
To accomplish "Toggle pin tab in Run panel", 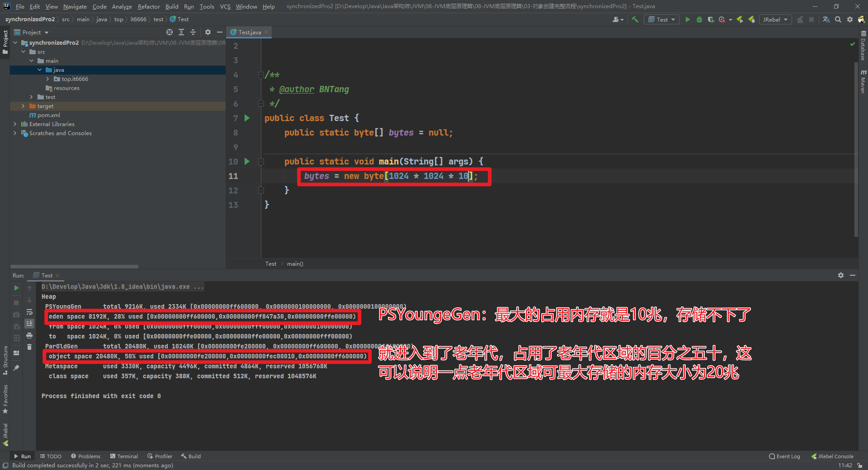I will 16,368.
